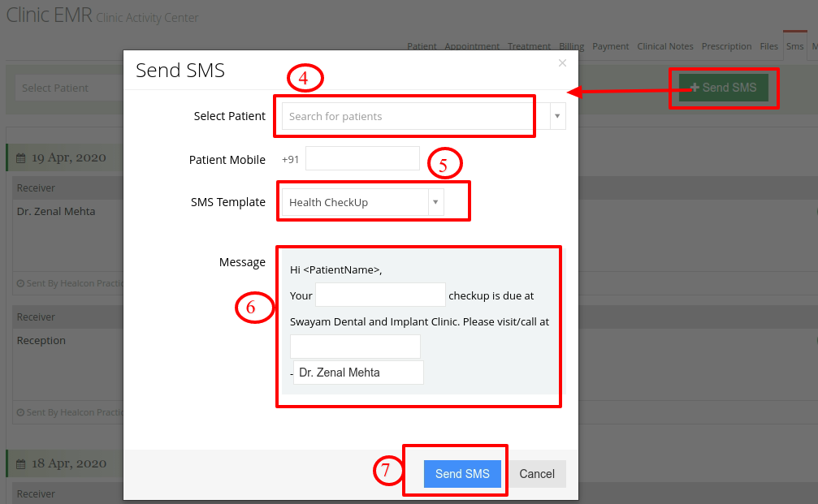Click the blank checkup type field after Your
The height and width of the screenshot is (504, 818).
(380, 295)
